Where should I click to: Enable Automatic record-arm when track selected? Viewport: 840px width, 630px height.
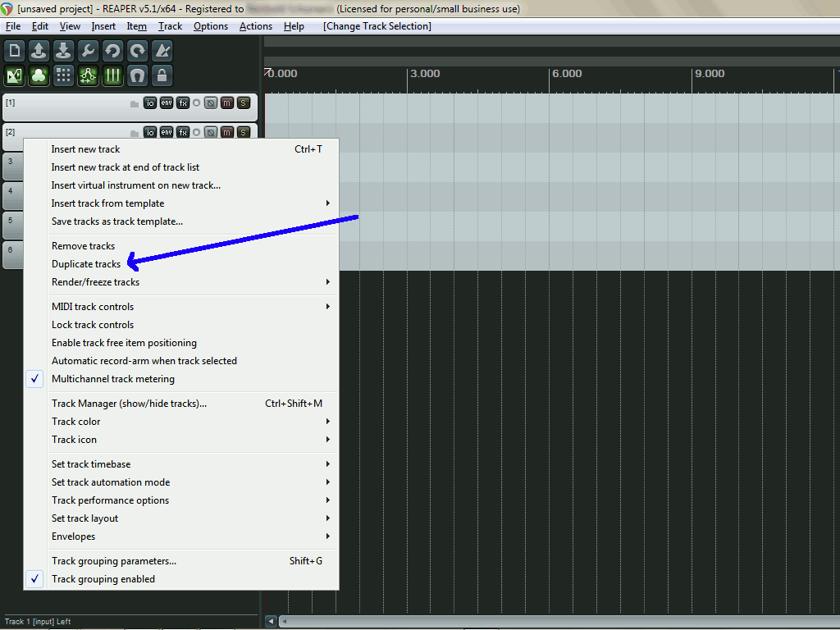pos(181,361)
